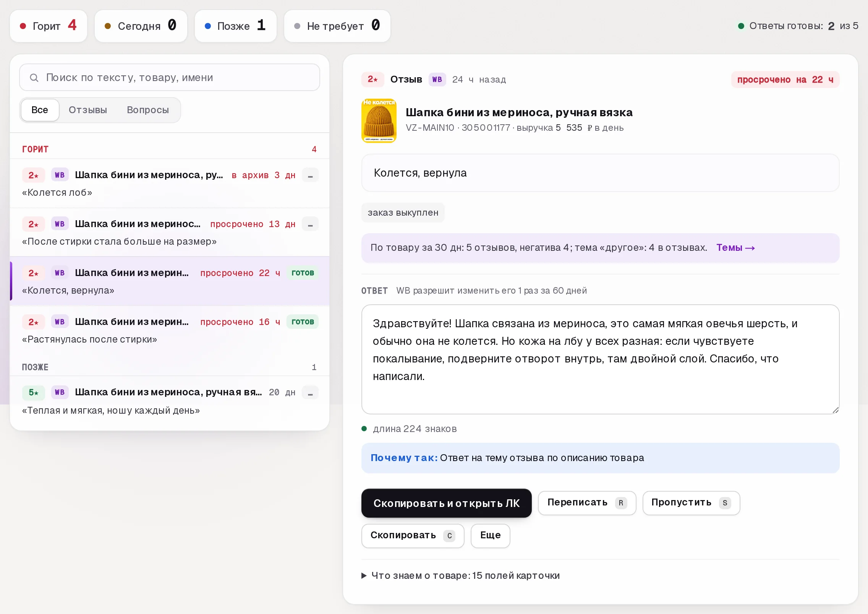Switch to the Отзывы tab
This screenshot has width=868, height=614.
[x=88, y=110]
